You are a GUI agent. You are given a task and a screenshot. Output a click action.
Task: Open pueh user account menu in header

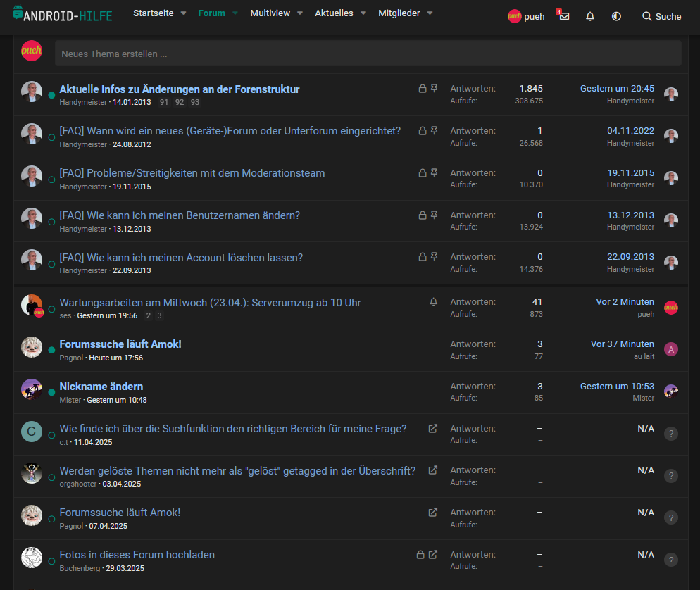tap(526, 16)
